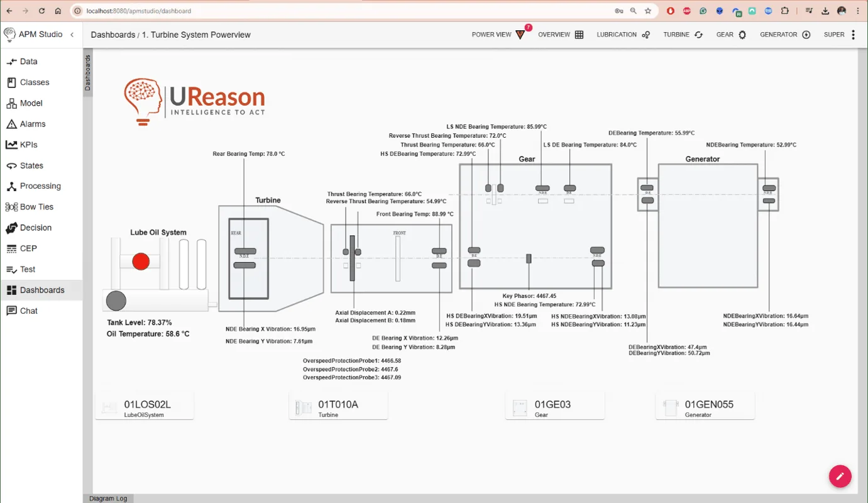This screenshot has width=868, height=503.
Task: Bookmark this page with star icon
Action: pos(648,11)
